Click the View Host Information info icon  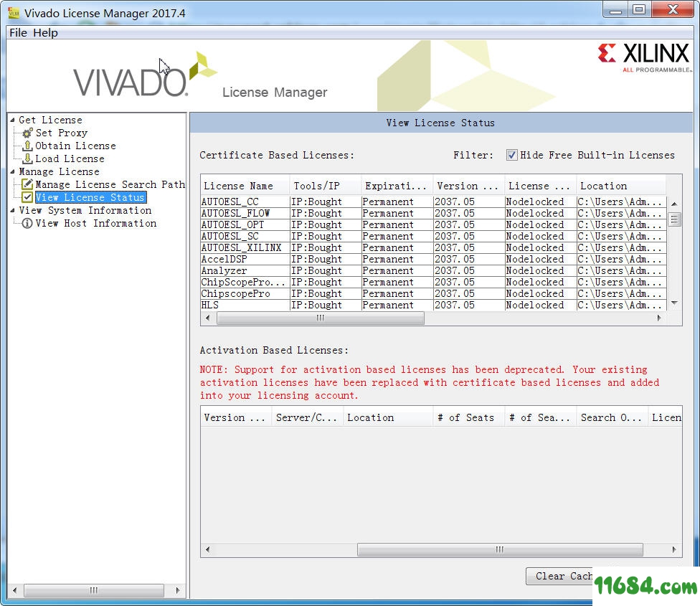click(x=26, y=223)
